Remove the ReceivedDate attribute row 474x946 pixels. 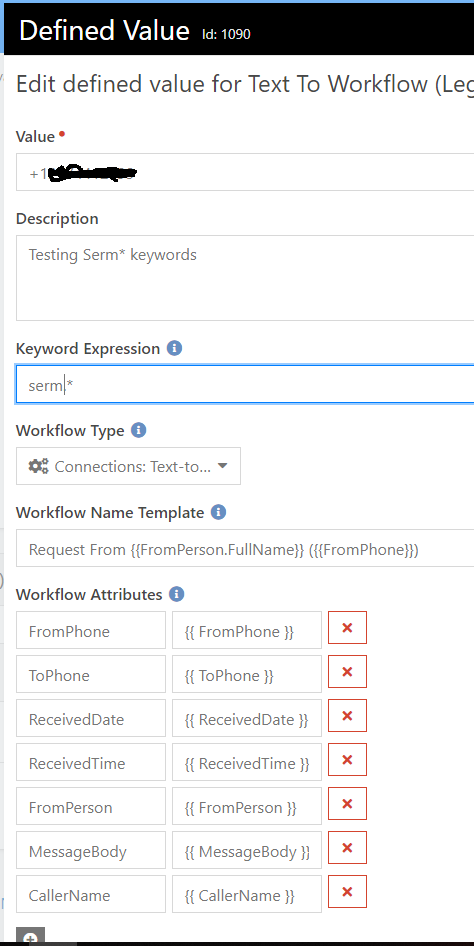(347, 716)
